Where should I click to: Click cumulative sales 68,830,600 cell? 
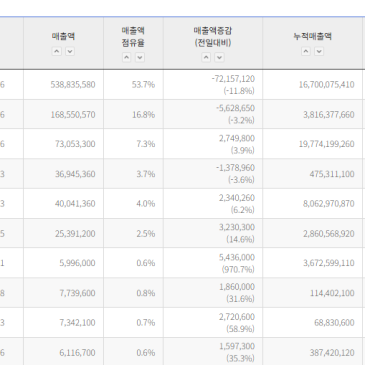334,323
